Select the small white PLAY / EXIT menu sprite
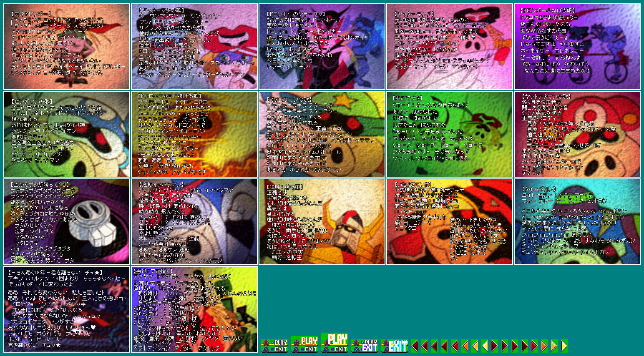This screenshot has width=644, height=356. point(274,346)
